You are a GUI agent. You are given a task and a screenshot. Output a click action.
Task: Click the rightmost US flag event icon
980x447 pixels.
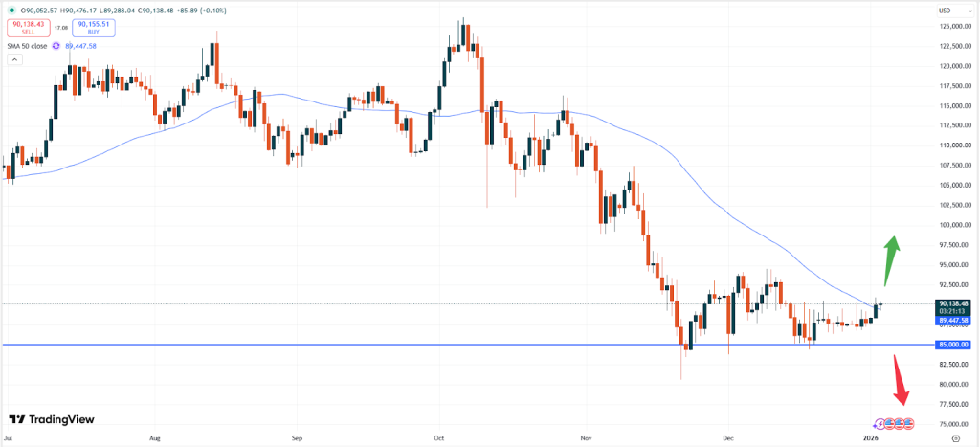click(909, 423)
